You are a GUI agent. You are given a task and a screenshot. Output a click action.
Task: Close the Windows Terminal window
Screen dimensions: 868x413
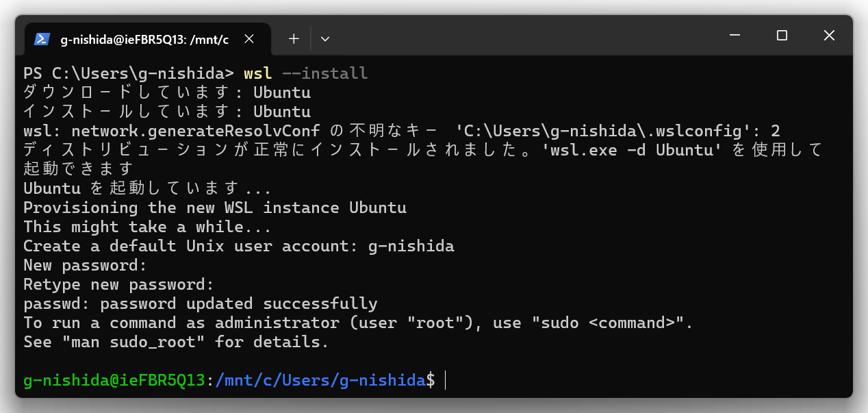coord(829,36)
